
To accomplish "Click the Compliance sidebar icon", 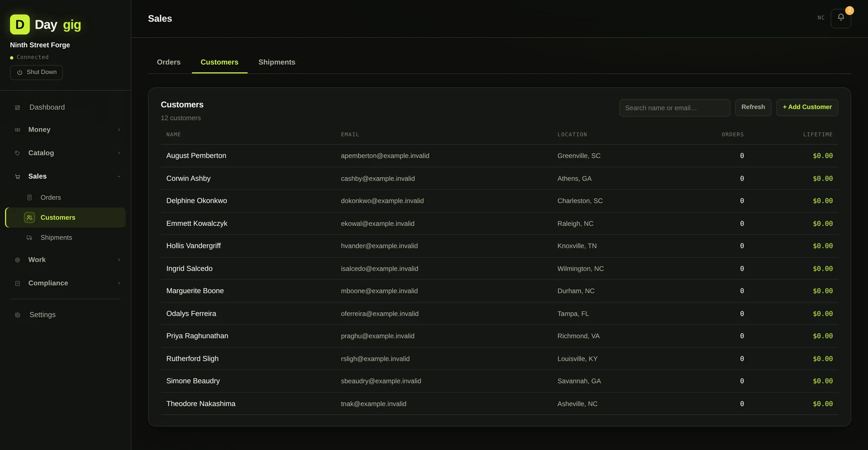I will (18, 283).
